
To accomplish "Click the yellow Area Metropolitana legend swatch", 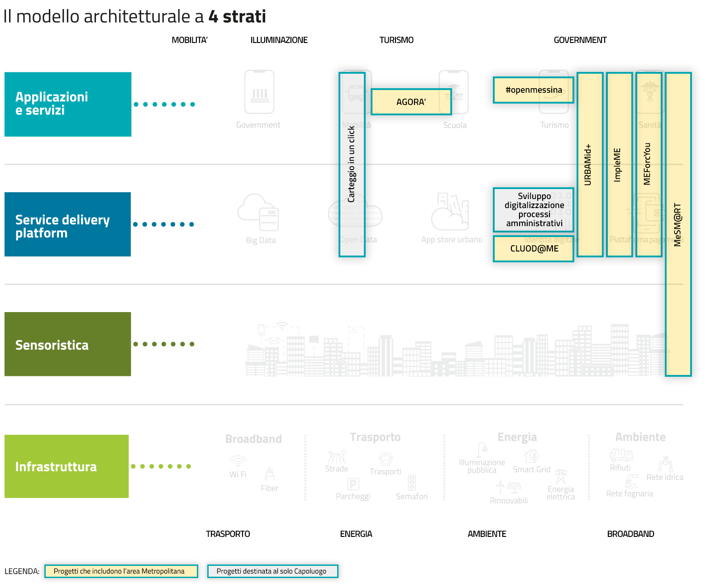I will tap(121, 571).
